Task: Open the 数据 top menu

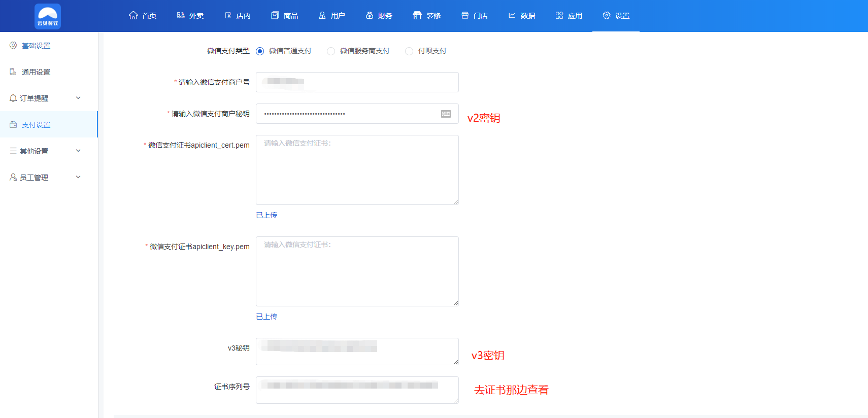Action: pyautogui.click(x=521, y=16)
